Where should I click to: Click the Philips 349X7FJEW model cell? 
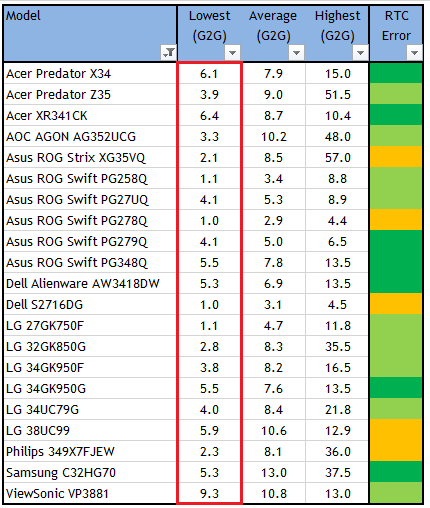click(90, 451)
